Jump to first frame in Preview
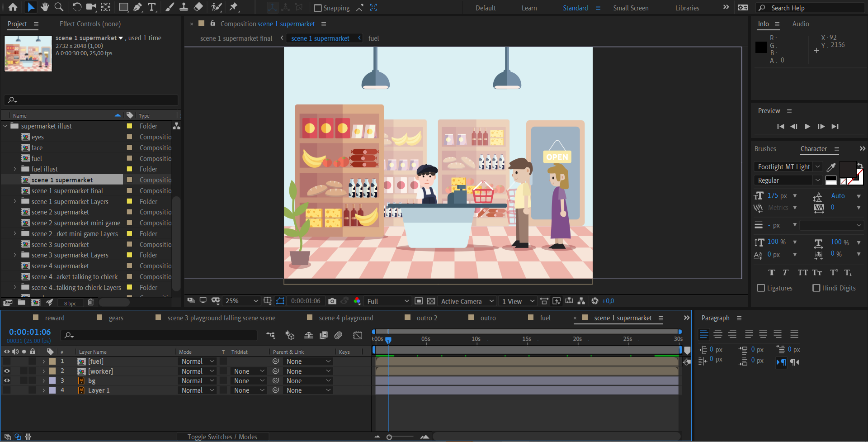The height and width of the screenshot is (442, 868). pos(780,127)
